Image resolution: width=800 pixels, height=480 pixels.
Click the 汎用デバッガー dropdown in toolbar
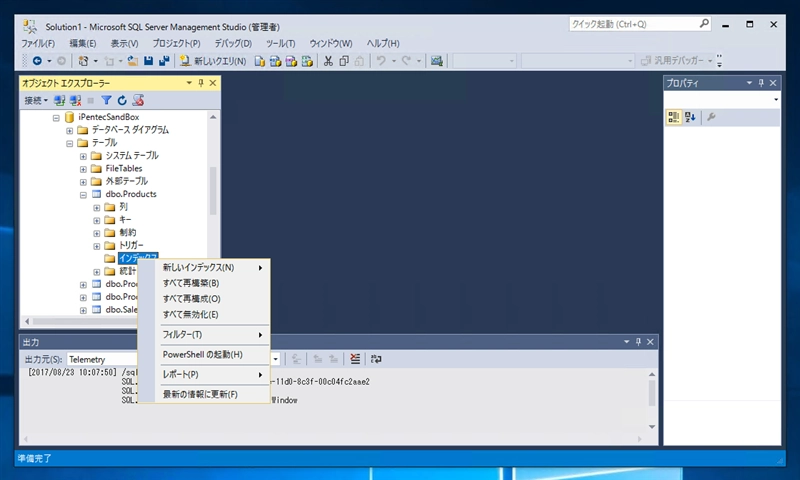click(677, 61)
